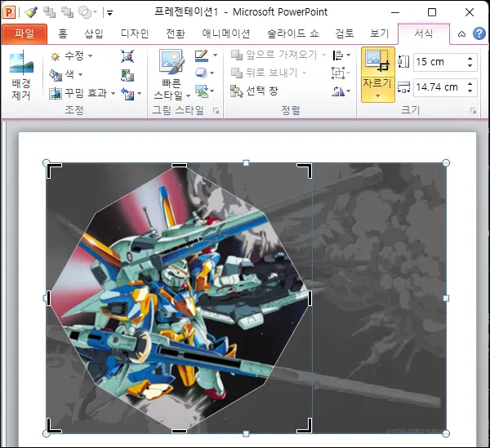The height and width of the screenshot is (448, 490).
Task: Open the Picture Styles (그림 스타일) dialog launcher
Action: coord(216,110)
